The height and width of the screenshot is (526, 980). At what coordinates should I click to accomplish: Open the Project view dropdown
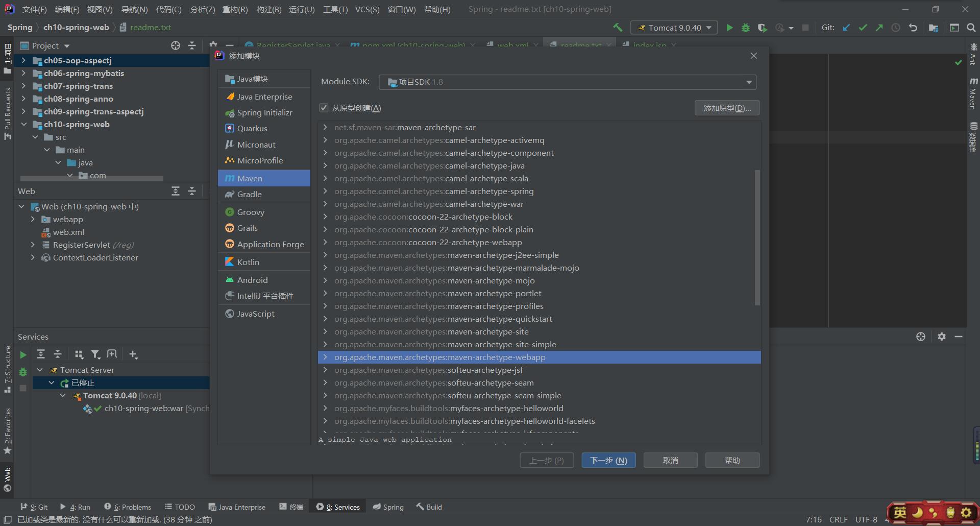[x=45, y=45]
